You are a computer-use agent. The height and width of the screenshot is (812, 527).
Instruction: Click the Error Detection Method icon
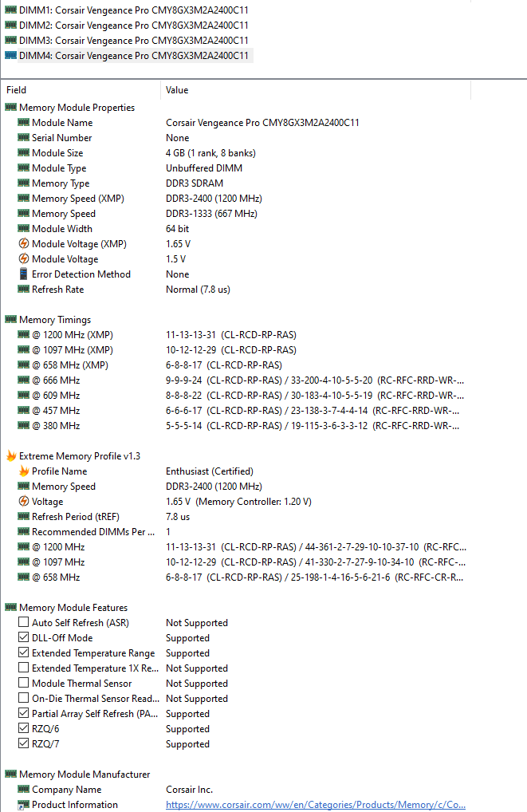pos(23,274)
